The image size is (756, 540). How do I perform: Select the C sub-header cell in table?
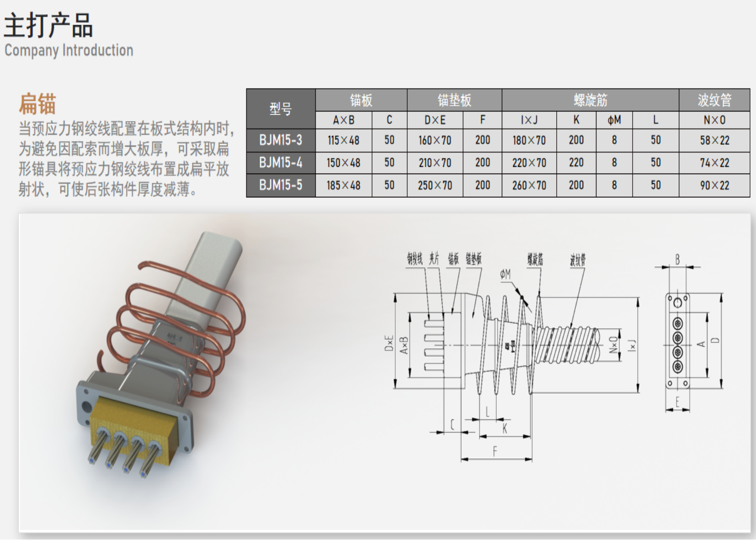click(389, 120)
